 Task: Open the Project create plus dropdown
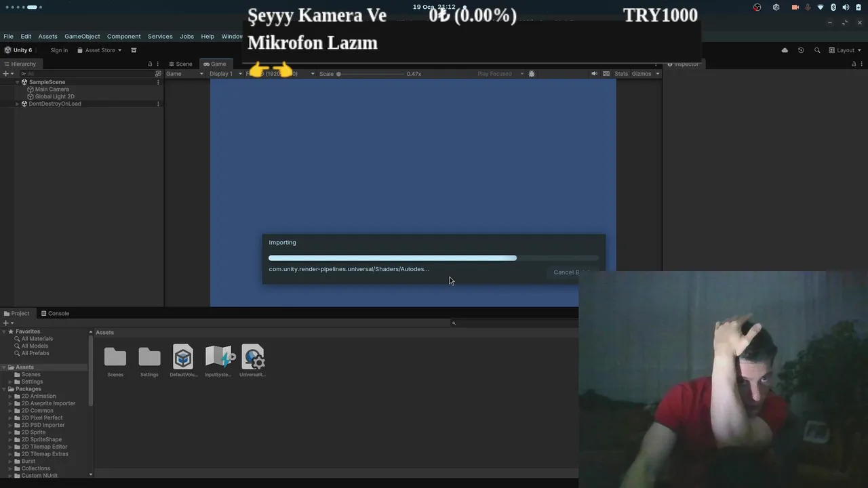pos(8,323)
